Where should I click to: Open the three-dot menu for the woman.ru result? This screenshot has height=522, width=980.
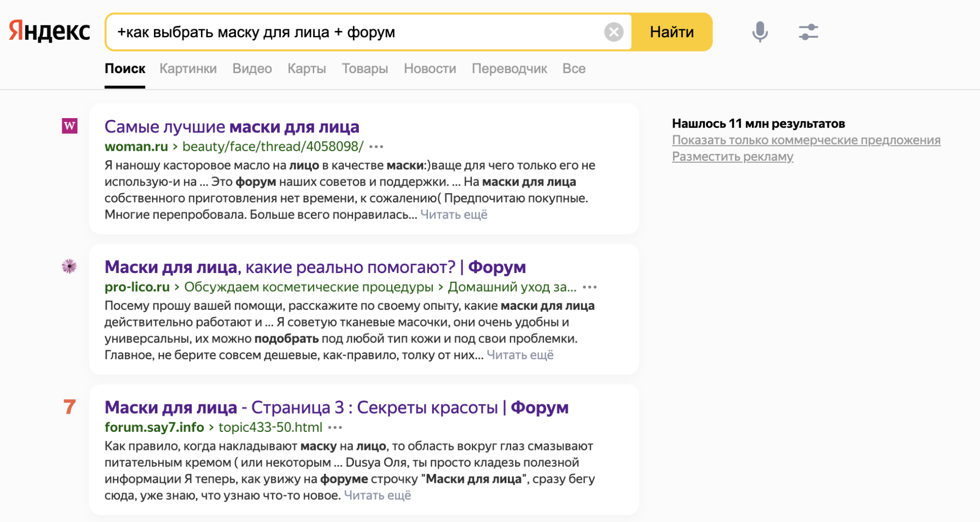click(376, 147)
